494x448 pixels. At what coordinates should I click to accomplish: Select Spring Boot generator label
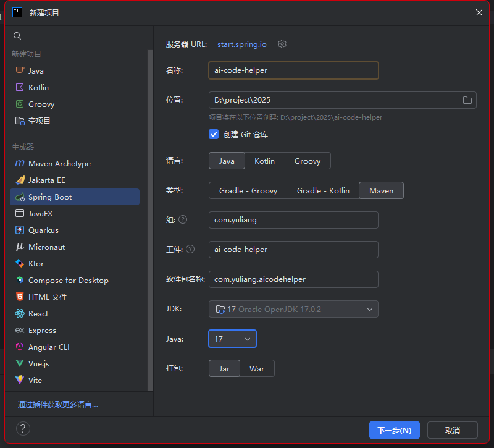[50, 197]
